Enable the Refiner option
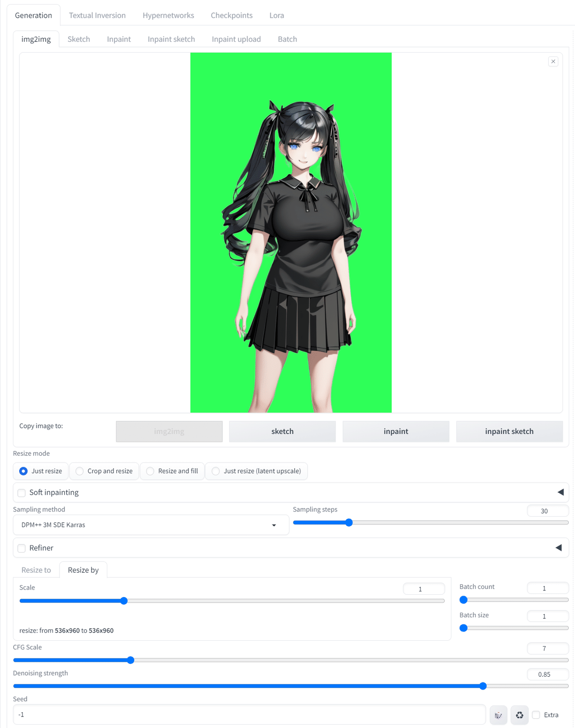The height and width of the screenshot is (728, 575). (x=21, y=548)
